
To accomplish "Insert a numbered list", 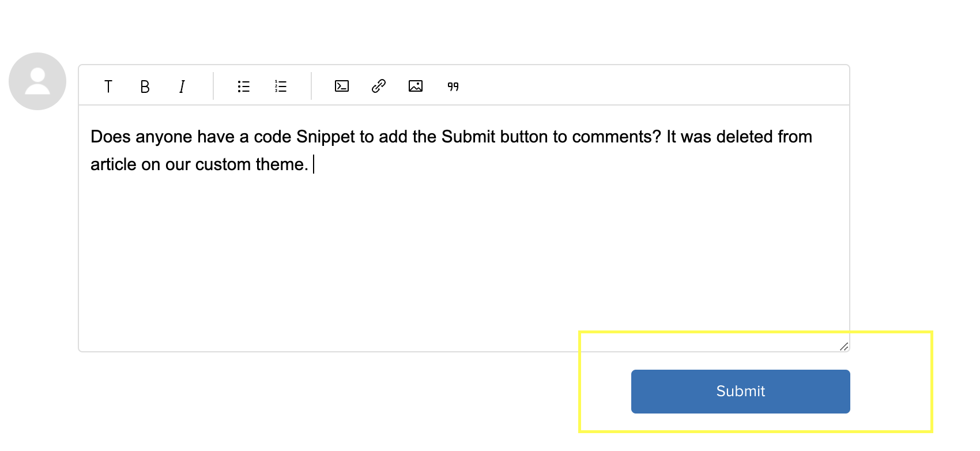I will click(281, 87).
